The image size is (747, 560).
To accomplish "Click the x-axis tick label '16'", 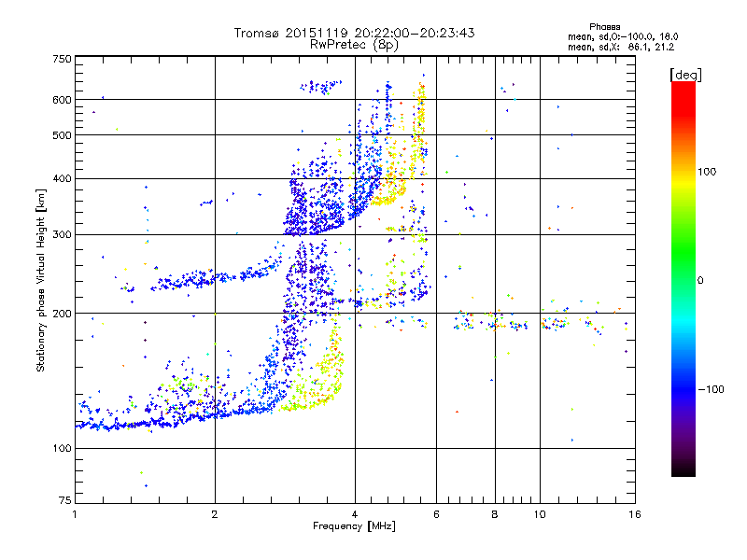I will 635,514.
